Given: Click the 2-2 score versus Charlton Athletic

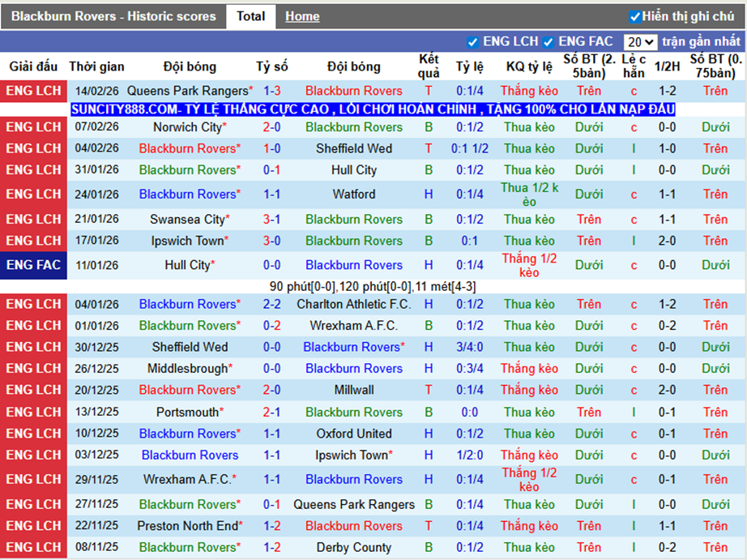Looking at the screenshot, I should coord(272,304).
